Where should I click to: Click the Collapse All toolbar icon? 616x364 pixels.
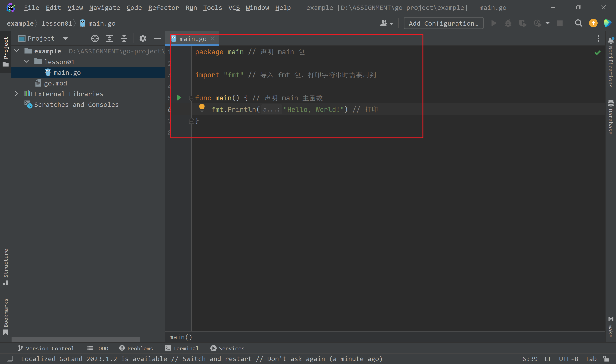tap(124, 38)
